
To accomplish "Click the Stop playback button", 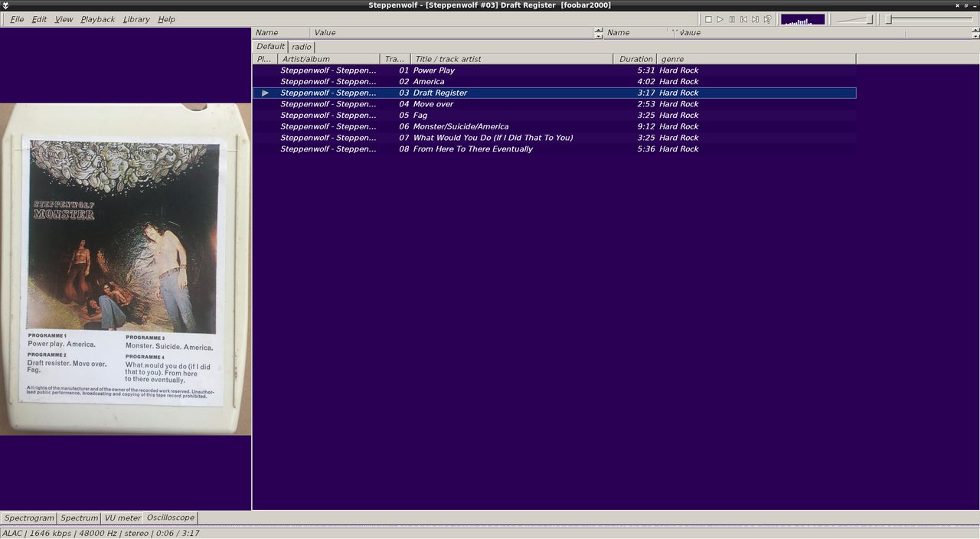I will coord(708,19).
